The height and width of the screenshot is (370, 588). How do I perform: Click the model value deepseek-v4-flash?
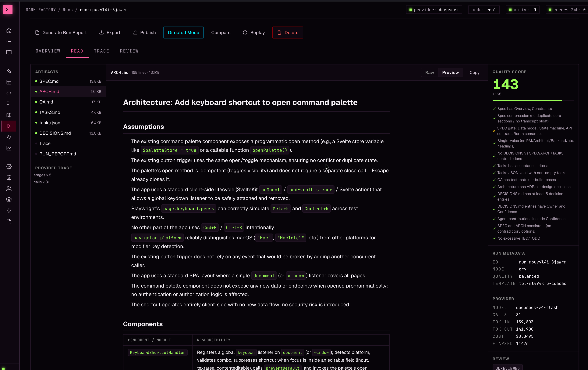pyautogui.click(x=537, y=307)
